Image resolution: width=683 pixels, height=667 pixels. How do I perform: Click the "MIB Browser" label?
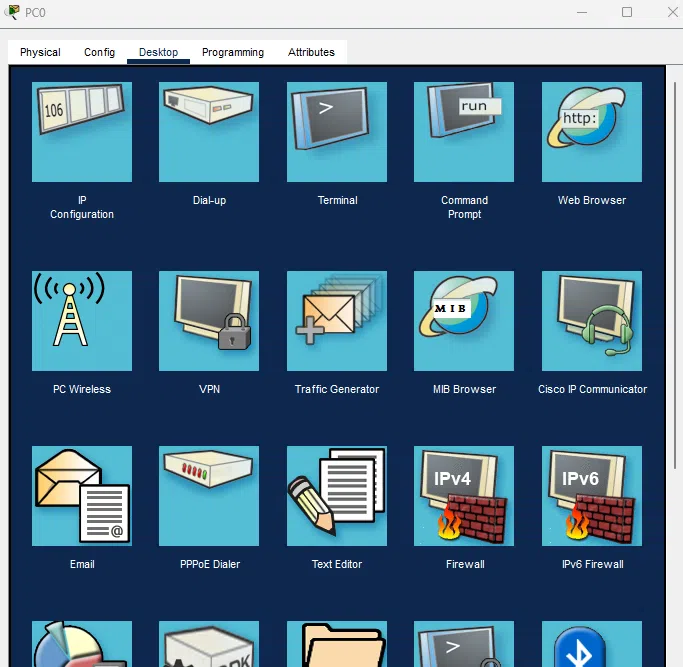coord(464,389)
